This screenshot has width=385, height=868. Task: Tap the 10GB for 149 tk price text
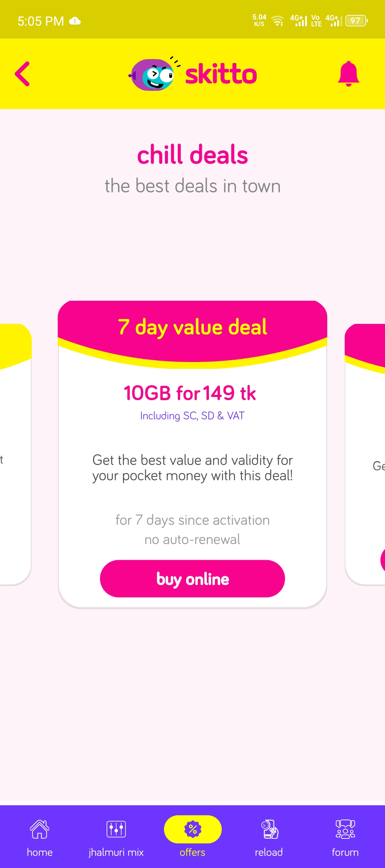(190, 393)
